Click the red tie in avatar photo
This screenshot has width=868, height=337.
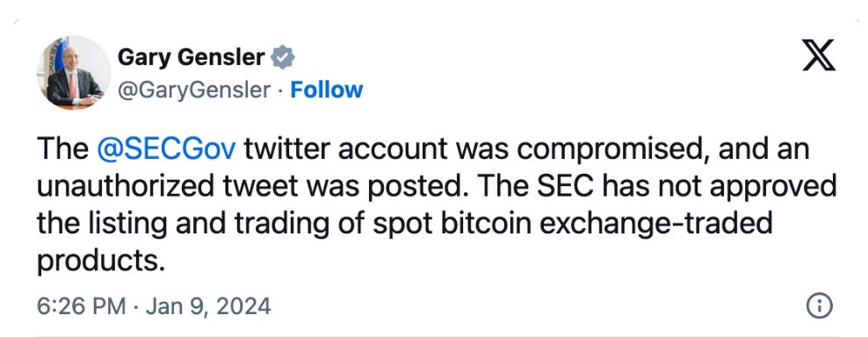tap(72, 86)
